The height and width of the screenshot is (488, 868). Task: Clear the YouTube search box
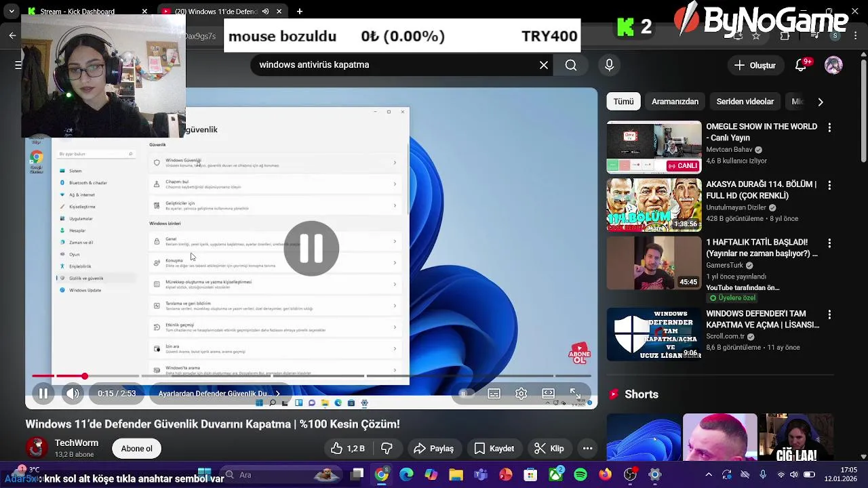pos(544,65)
